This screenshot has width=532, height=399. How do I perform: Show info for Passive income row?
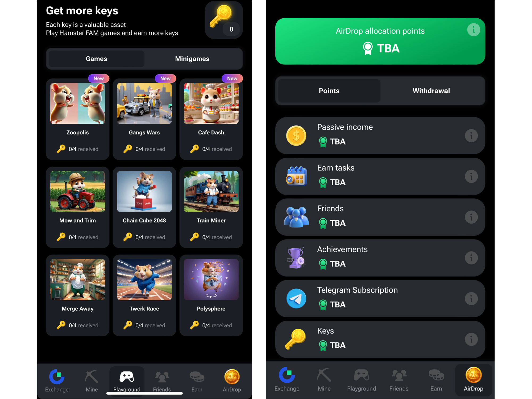pyautogui.click(x=471, y=136)
